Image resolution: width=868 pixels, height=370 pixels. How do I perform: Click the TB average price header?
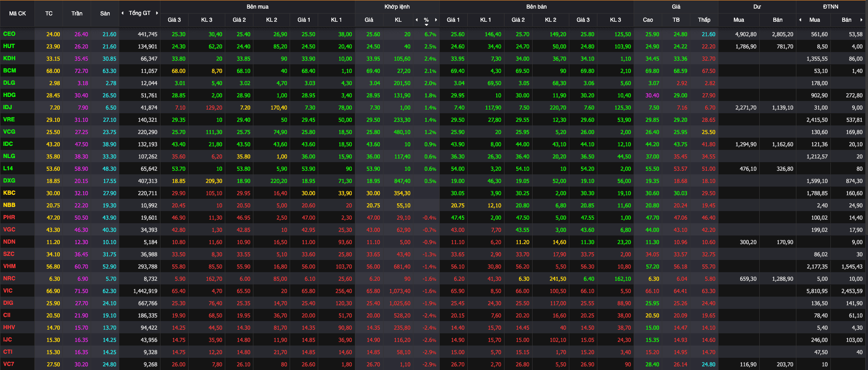click(x=676, y=20)
